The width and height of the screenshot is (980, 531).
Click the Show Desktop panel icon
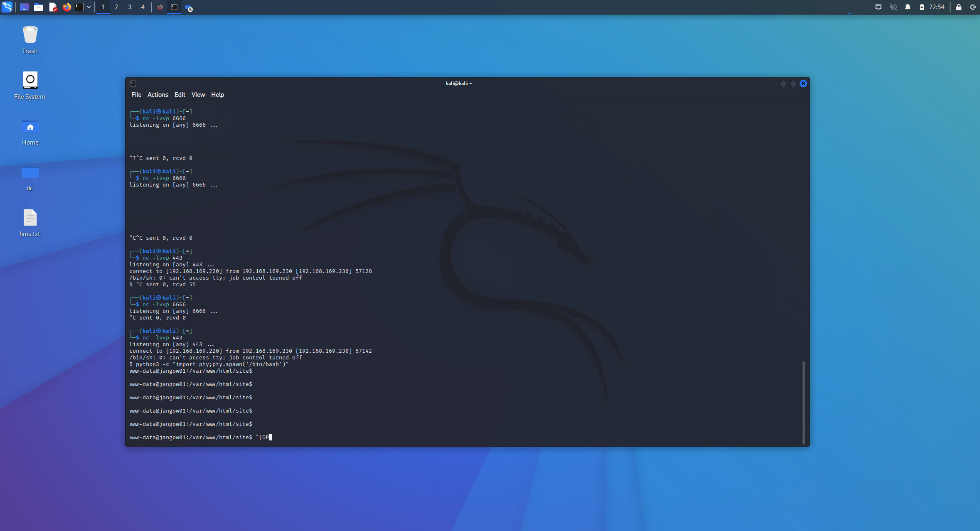(x=25, y=7)
